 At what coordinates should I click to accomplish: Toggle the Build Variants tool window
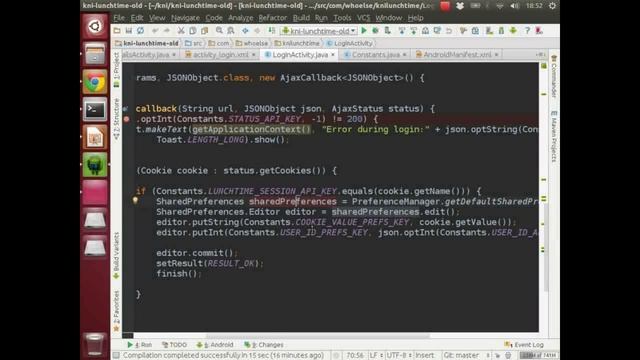tap(117, 256)
